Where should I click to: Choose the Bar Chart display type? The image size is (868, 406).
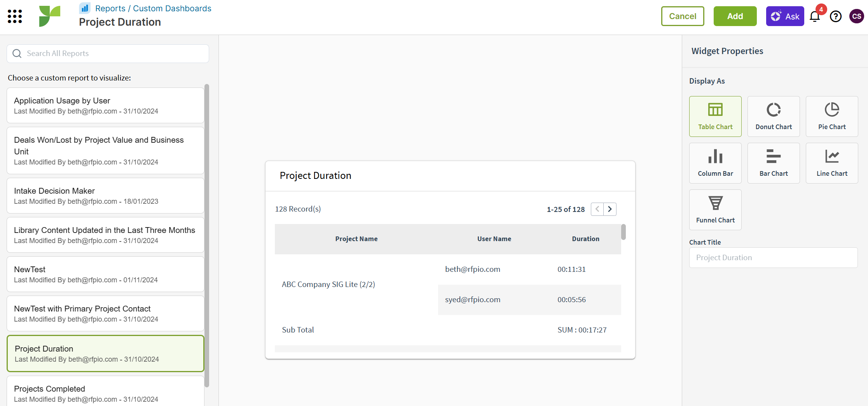(774, 163)
